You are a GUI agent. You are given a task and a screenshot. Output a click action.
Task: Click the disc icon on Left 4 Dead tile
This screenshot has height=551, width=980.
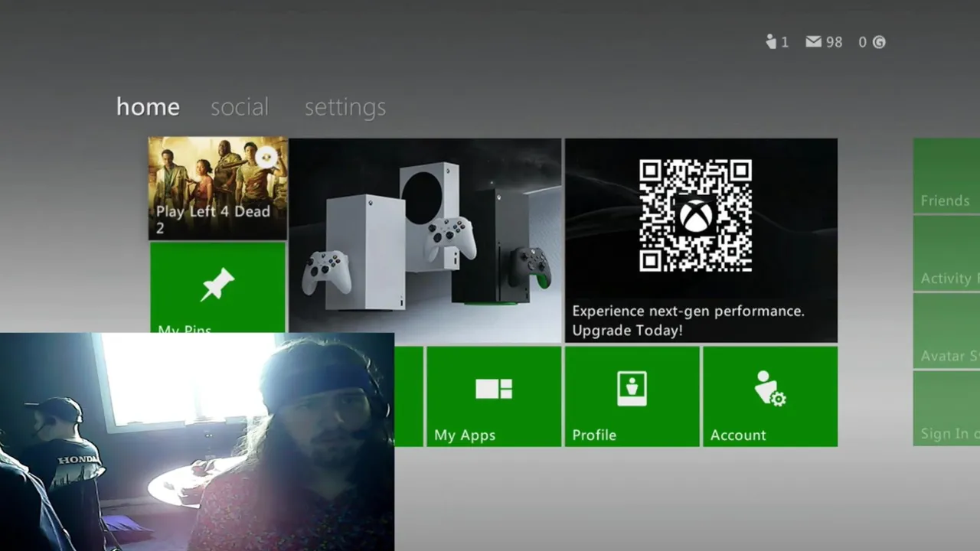pyautogui.click(x=266, y=158)
